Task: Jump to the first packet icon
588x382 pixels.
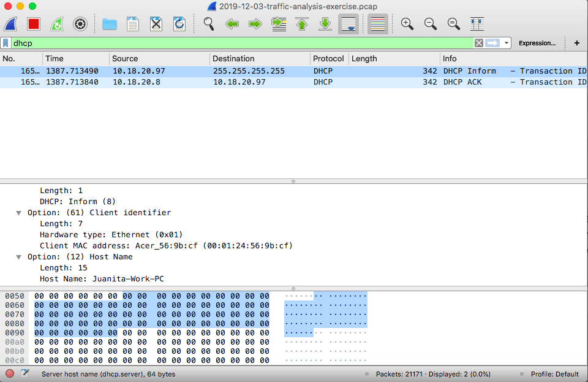Action: coord(302,24)
